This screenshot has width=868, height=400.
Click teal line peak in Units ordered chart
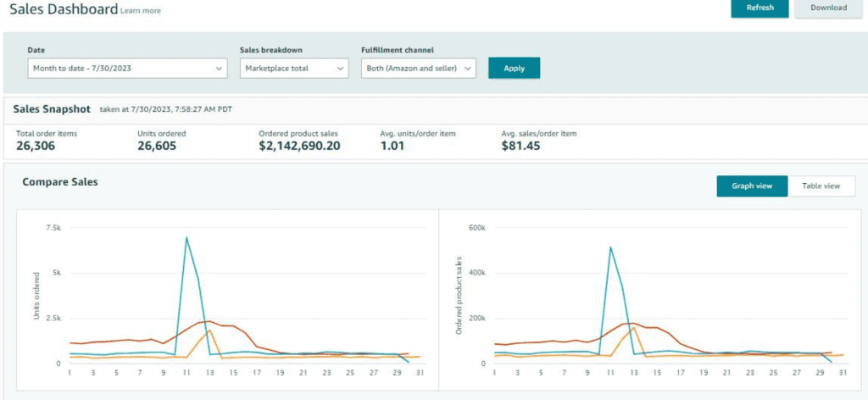tap(186, 238)
